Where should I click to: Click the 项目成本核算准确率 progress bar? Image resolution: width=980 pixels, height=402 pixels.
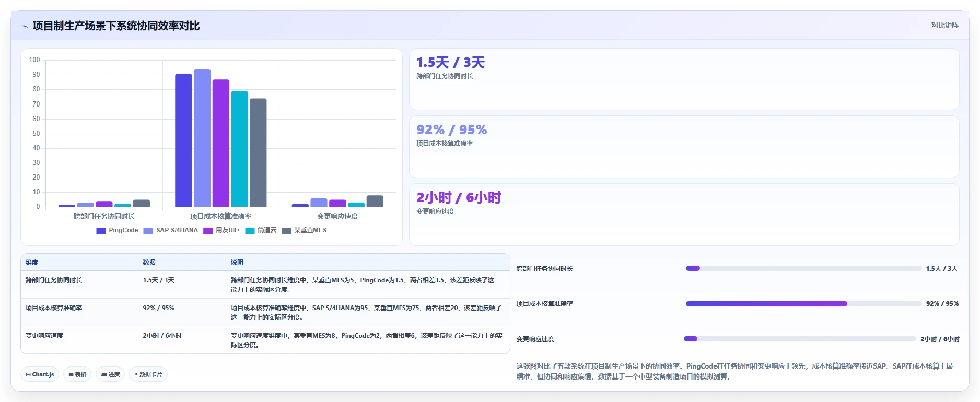click(x=803, y=303)
